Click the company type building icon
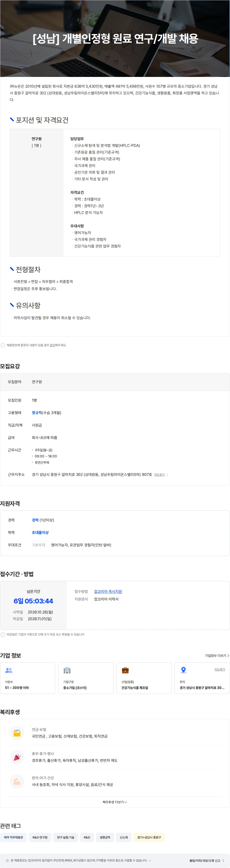The width and height of the screenshot is (230, 868). pyautogui.click(x=67, y=670)
